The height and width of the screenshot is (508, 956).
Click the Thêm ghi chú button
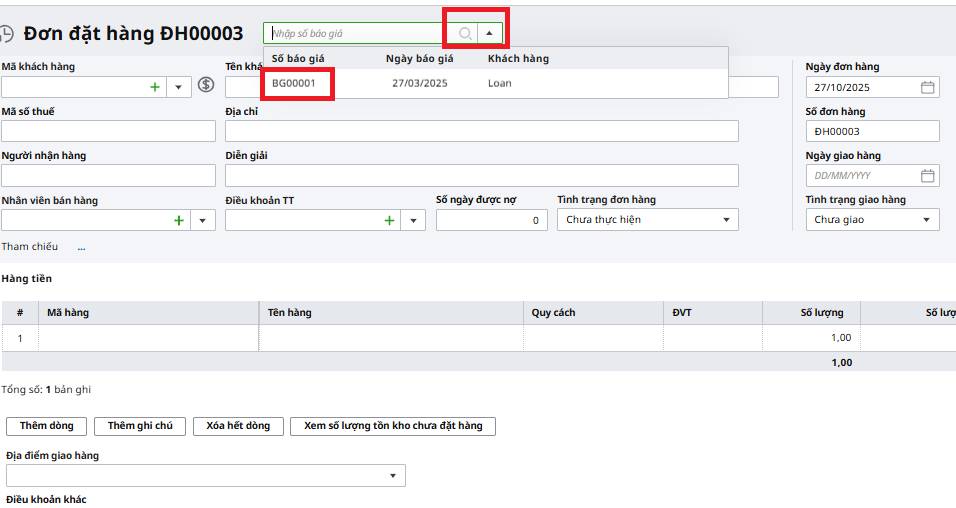pyautogui.click(x=140, y=426)
